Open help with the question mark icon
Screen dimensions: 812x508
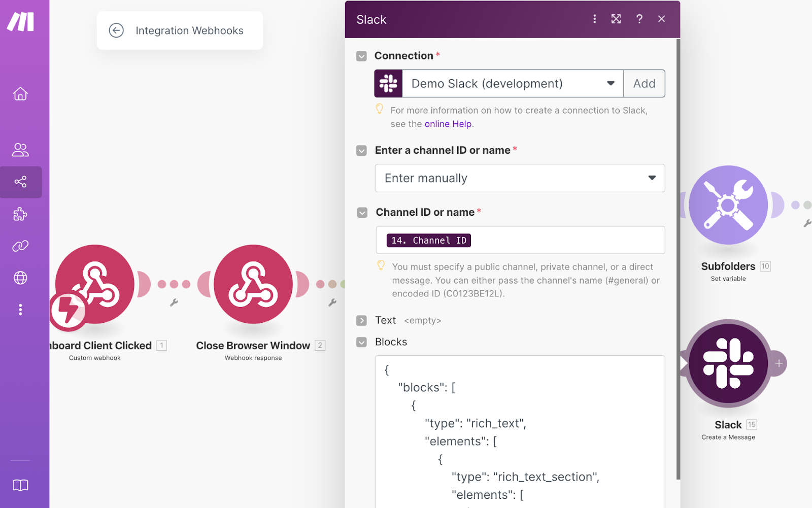coord(639,19)
